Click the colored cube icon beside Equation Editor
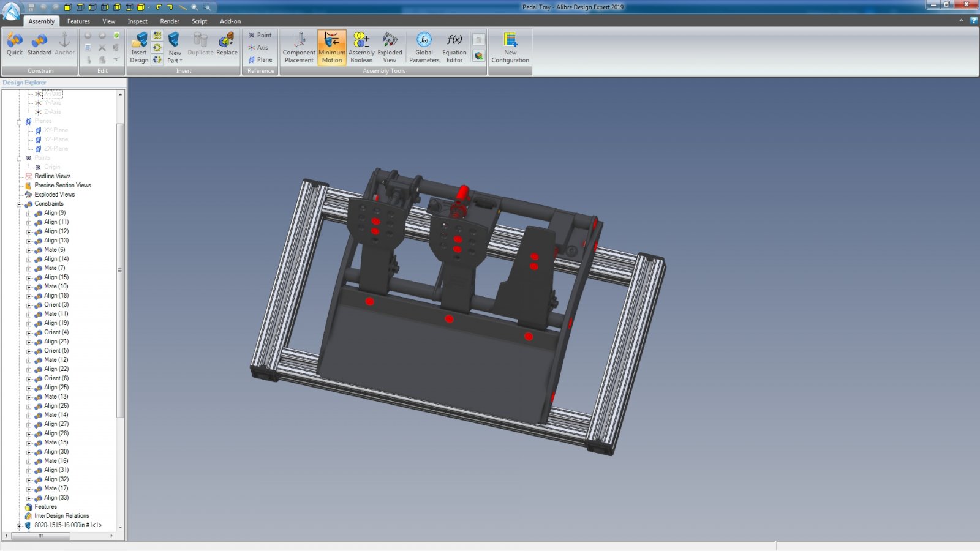980x551 pixels. pos(479,56)
